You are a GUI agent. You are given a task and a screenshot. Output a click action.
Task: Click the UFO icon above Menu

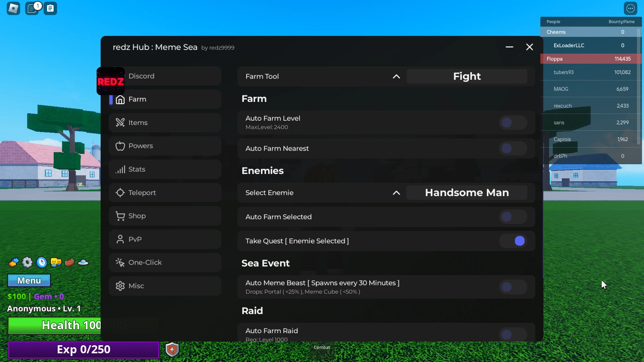coord(83,262)
